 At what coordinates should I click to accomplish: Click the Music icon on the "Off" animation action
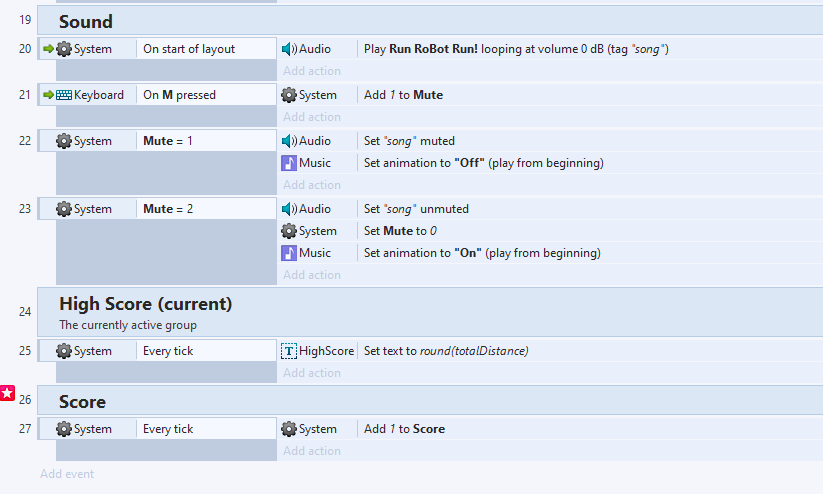289,163
